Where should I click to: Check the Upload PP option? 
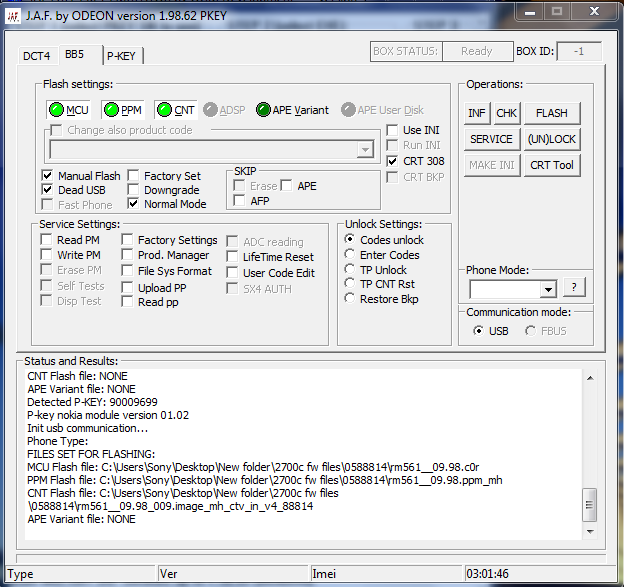click(x=127, y=287)
